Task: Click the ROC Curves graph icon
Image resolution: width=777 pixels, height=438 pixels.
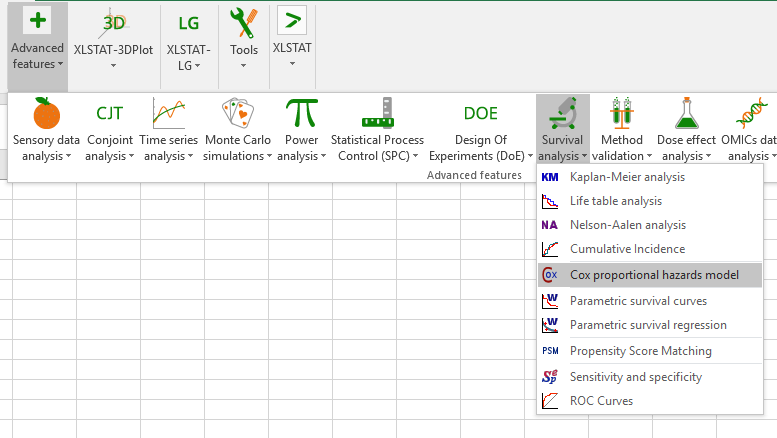Action: click(x=550, y=400)
